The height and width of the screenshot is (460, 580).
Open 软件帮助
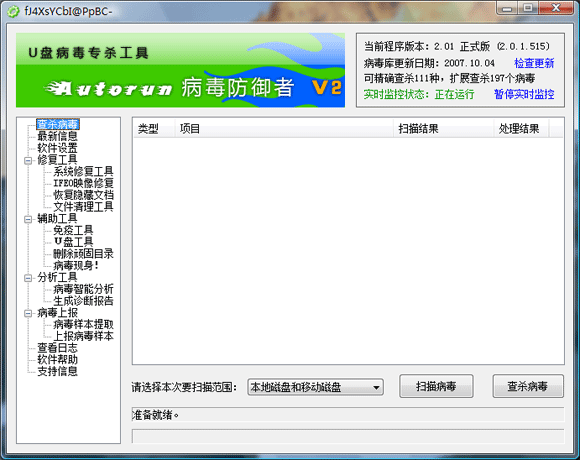(x=57, y=359)
